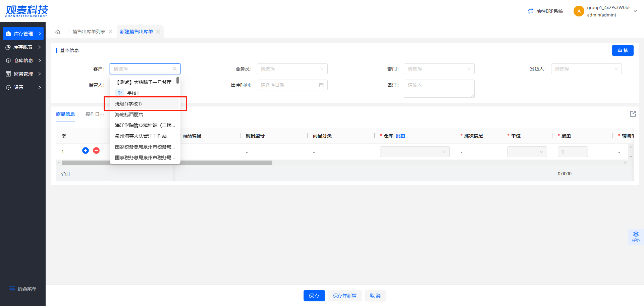Open the 业务员 dropdown
Screen dimensions: 644x306
[292, 69]
